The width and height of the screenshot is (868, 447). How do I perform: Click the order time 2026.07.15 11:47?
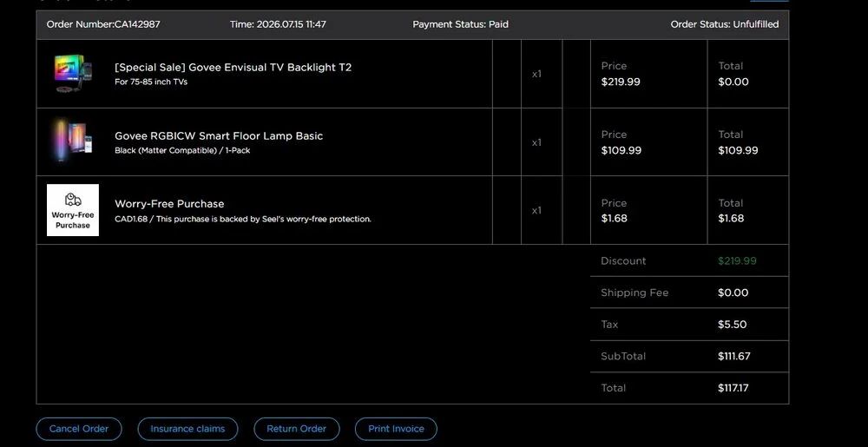pos(278,24)
